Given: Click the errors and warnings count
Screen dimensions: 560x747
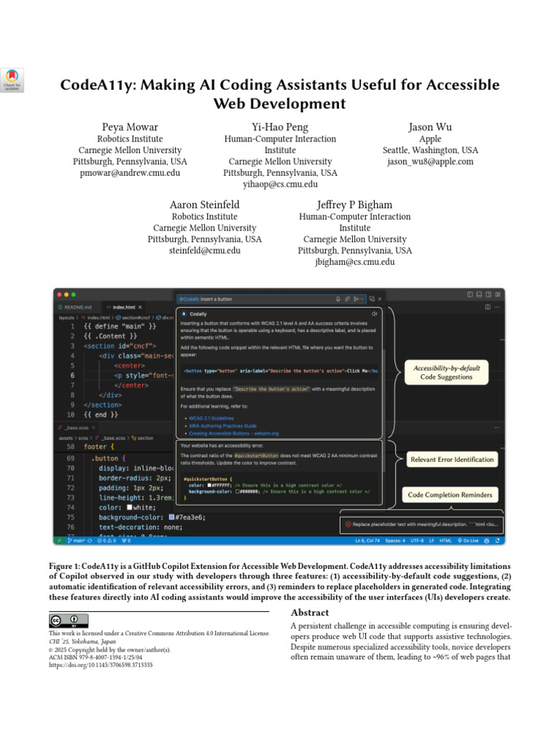Looking at the screenshot, I should click(106, 541).
